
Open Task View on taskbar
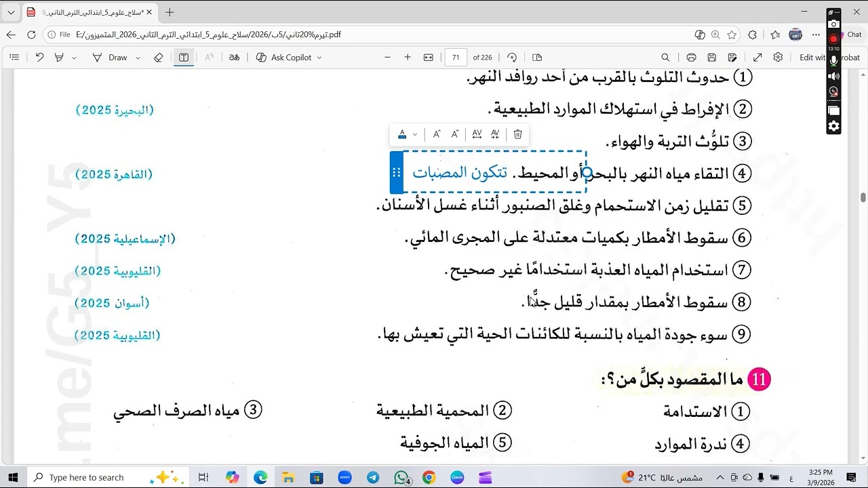coord(203,477)
